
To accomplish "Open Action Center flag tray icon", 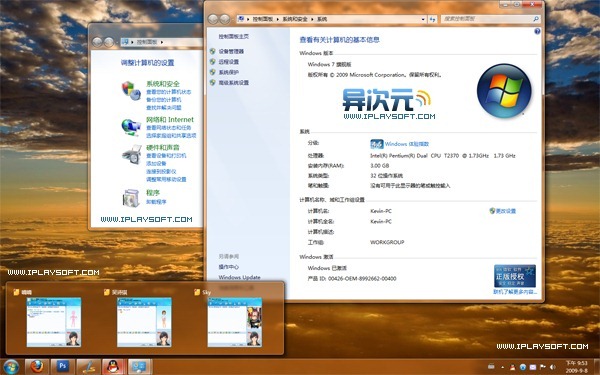I will pos(543,367).
